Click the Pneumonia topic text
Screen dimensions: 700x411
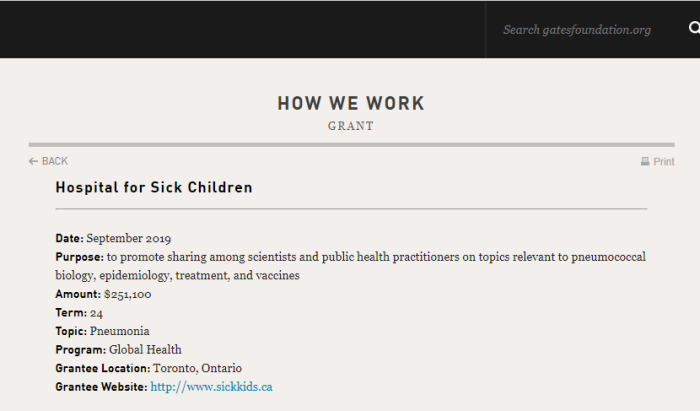(120, 331)
